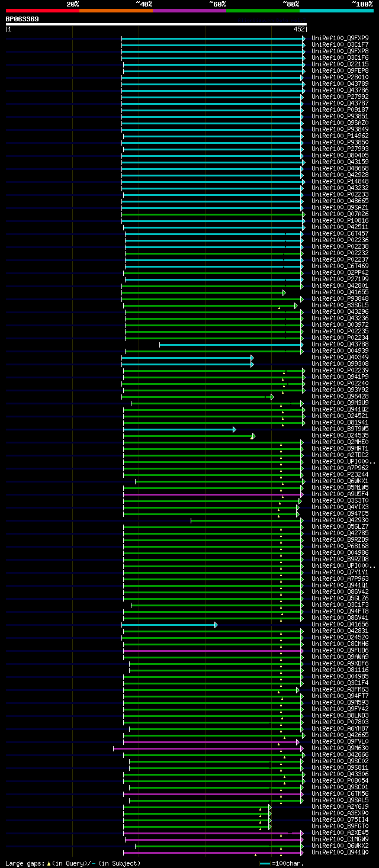The width and height of the screenshot is (379, 868).
Task: Open the UniRef100_B3SGL5 entry
Action: pyautogui.click(x=340, y=305)
